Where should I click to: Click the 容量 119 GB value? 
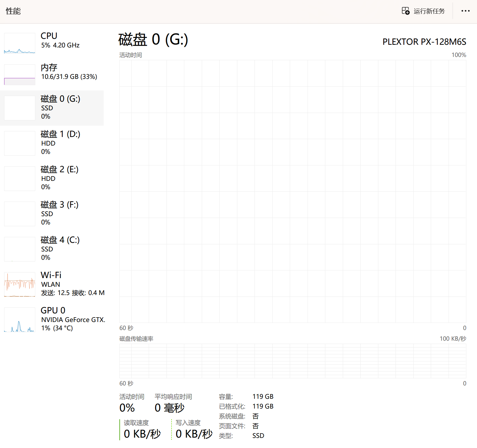pyautogui.click(x=263, y=397)
